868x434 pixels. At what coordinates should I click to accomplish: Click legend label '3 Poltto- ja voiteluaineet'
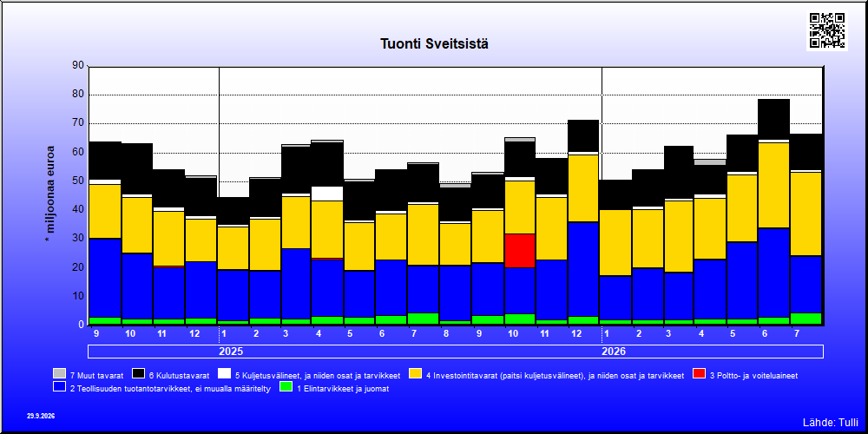pos(754,375)
